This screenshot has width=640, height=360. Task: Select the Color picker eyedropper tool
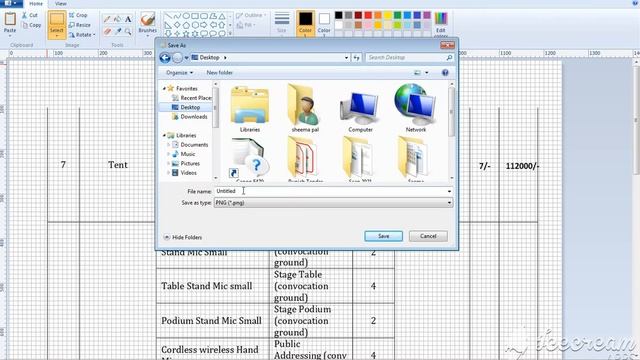coord(118,31)
